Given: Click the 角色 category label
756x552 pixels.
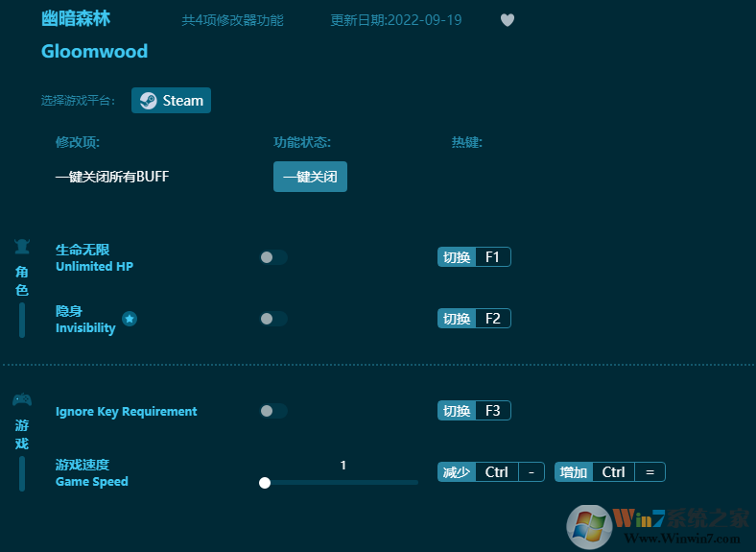Looking at the screenshot, I should [22, 281].
